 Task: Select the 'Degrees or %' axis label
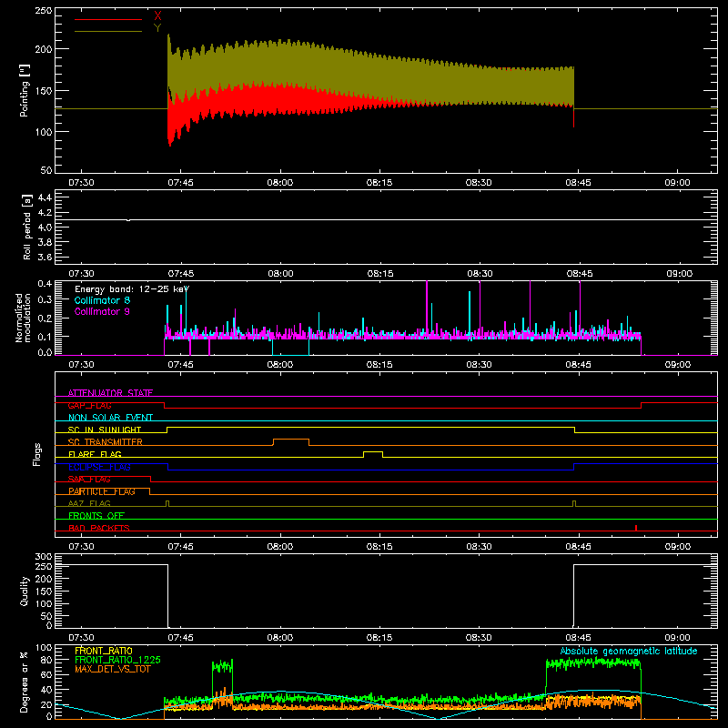pos(25,682)
